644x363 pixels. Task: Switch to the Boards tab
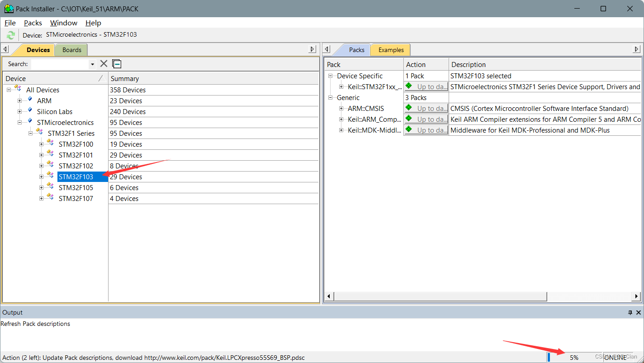click(72, 50)
